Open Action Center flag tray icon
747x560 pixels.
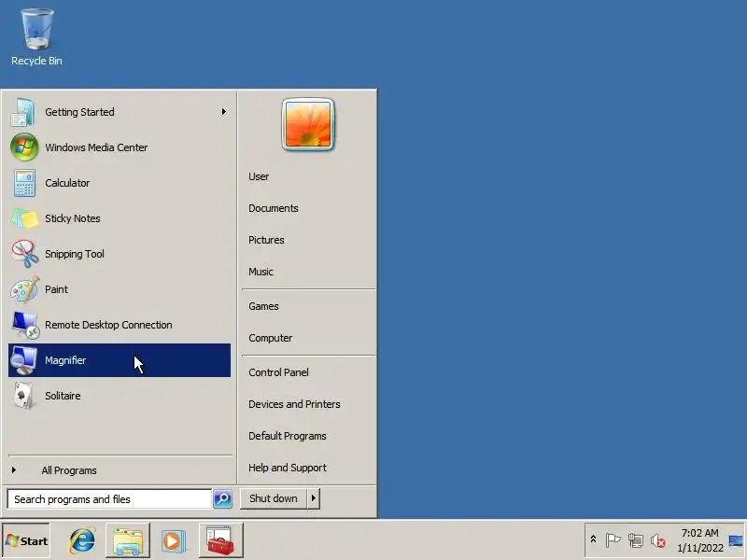tap(613, 540)
